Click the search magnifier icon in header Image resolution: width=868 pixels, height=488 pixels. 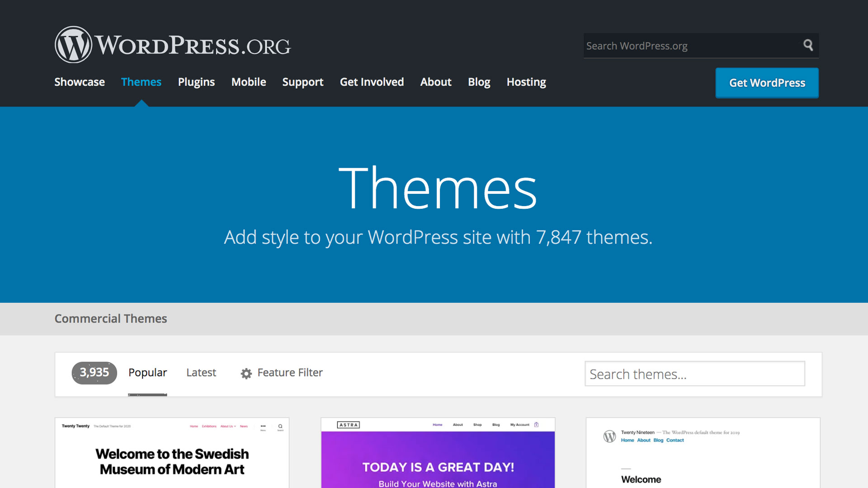pos(808,45)
